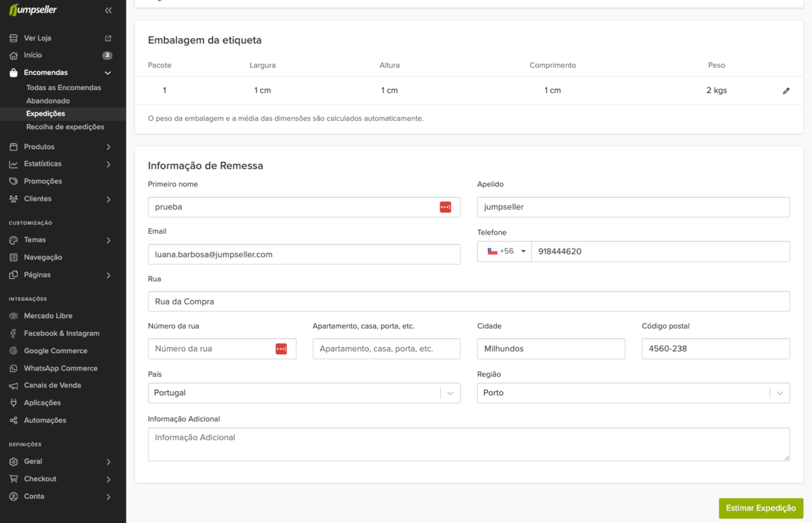The width and height of the screenshot is (812, 523).
Task: Click the Telefone number field
Action: click(660, 251)
